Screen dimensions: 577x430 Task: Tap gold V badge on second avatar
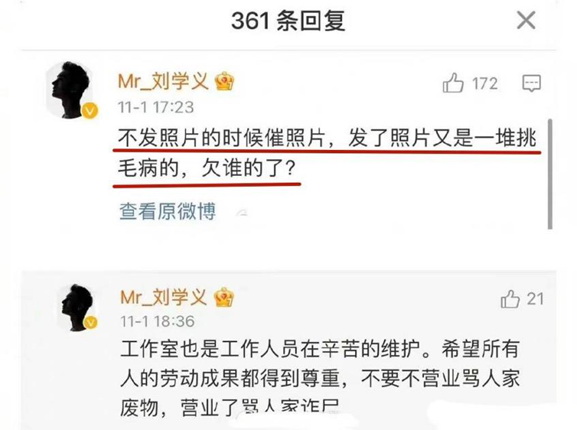pos(91,323)
